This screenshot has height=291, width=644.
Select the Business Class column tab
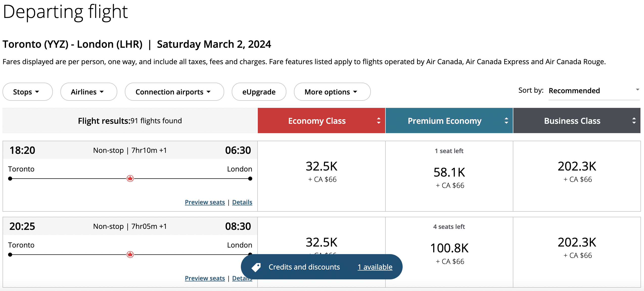[x=572, y=121]
